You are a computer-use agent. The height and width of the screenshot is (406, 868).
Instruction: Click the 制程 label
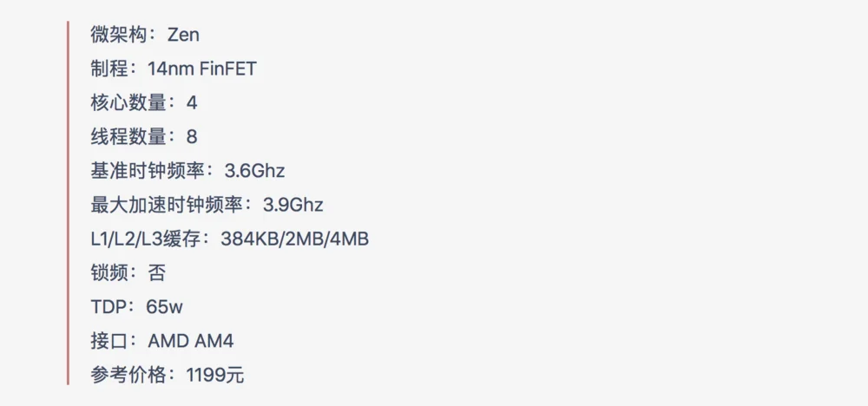(x=109, y=69)
